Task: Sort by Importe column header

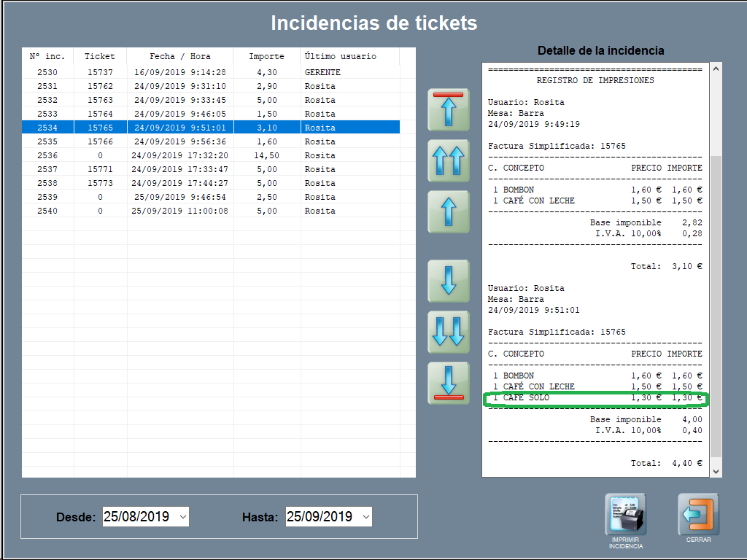Action: (x=266, y=56)
